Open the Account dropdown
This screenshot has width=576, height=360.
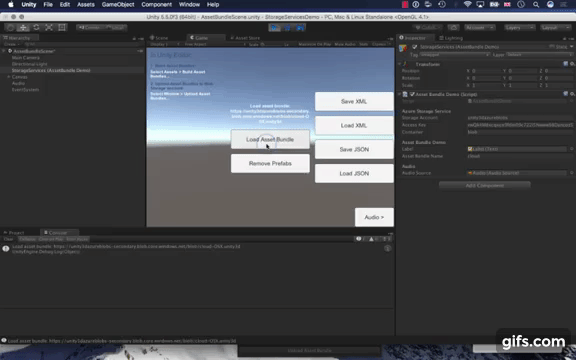pos(480,28)
